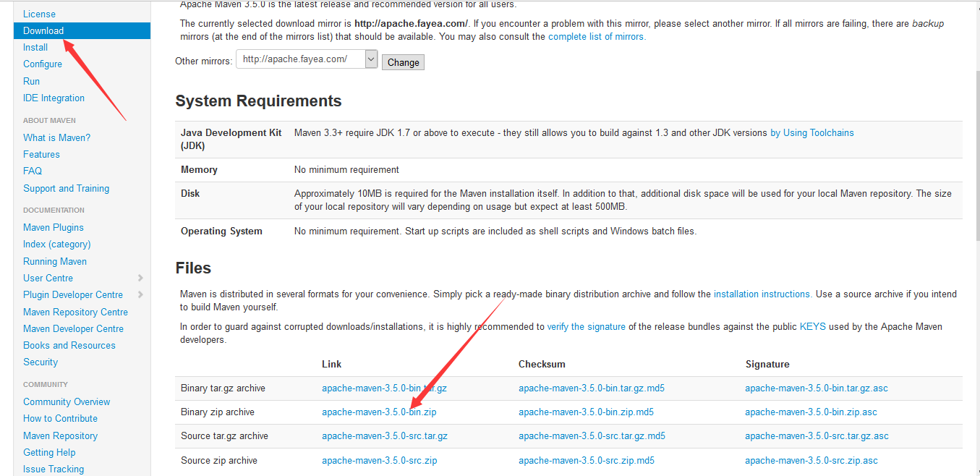Image resolution: width=980 pixels, height=476 pixels.
Task: Click the Signature column header
Action: coord(767,364)
